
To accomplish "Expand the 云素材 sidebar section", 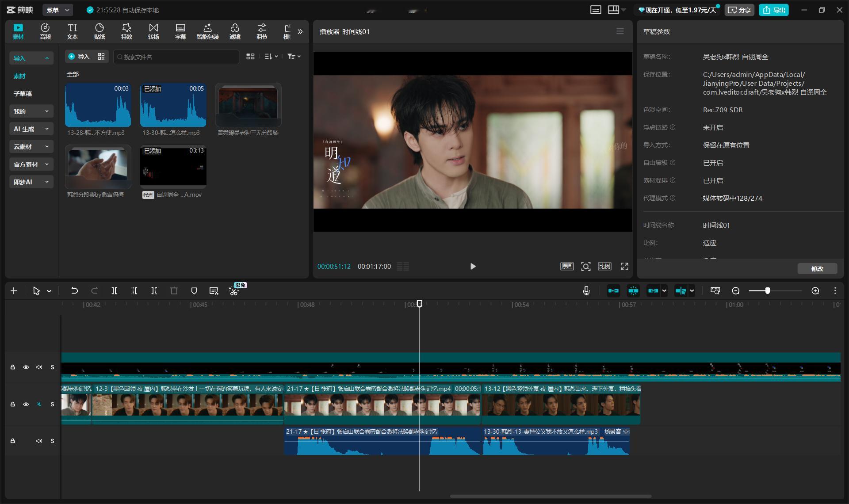I will pyautogui.click(x=31, y=146).
